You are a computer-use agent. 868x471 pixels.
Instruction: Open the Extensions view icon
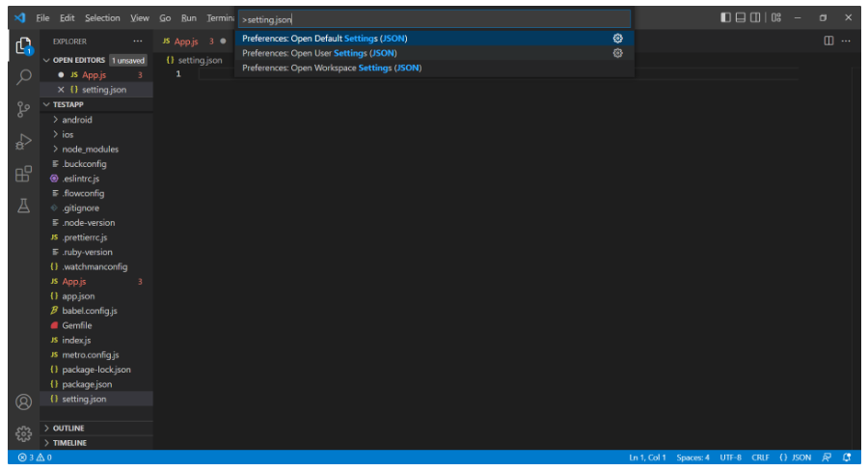pyautogui.click(x=23, y=174)
